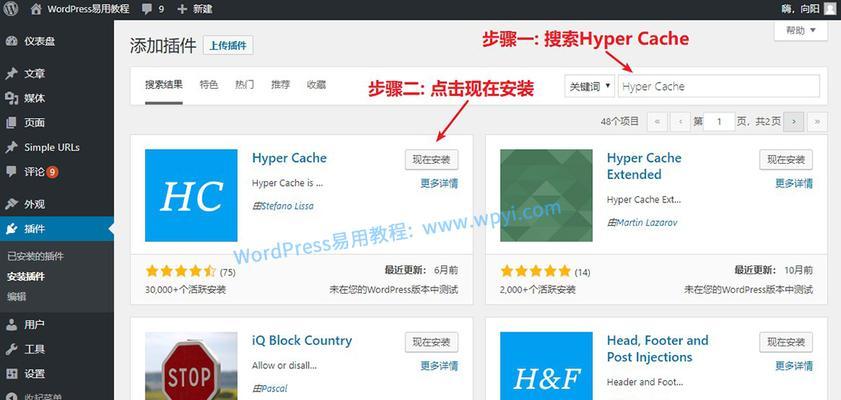Click the 用户 person icon

tap(11, 325)
